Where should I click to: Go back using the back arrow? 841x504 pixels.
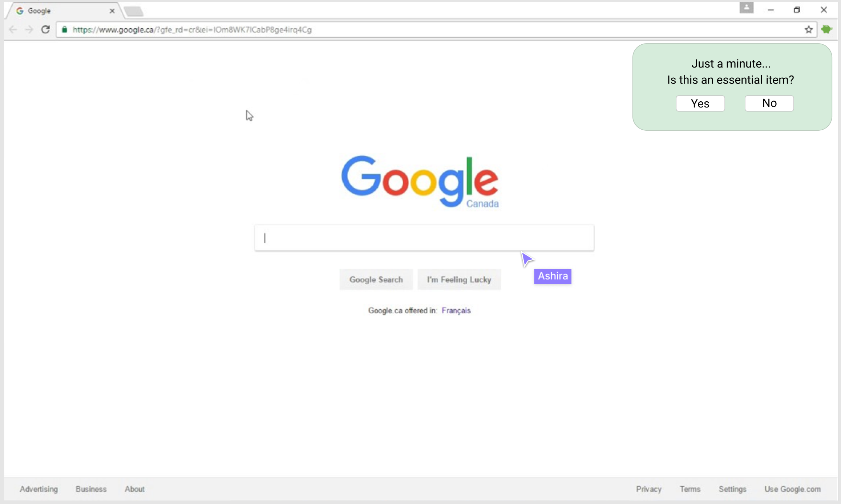click(13, 30)
